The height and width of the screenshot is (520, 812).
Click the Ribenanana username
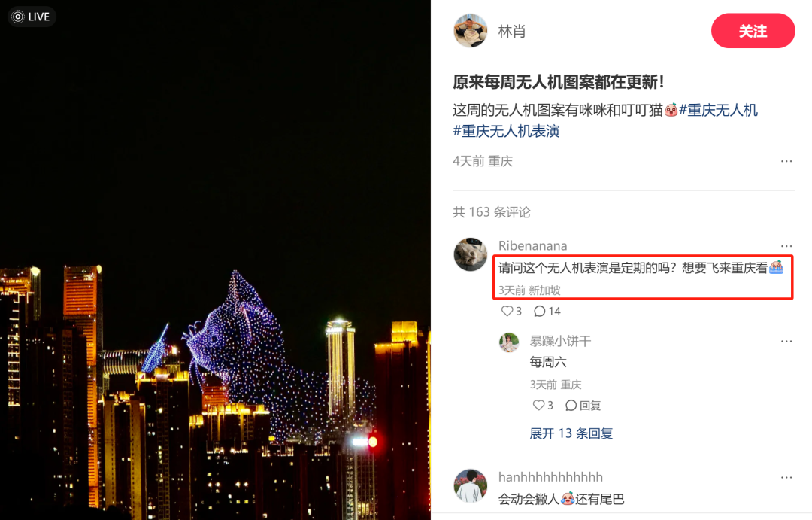pyautogui.click(x=532, y=246)
